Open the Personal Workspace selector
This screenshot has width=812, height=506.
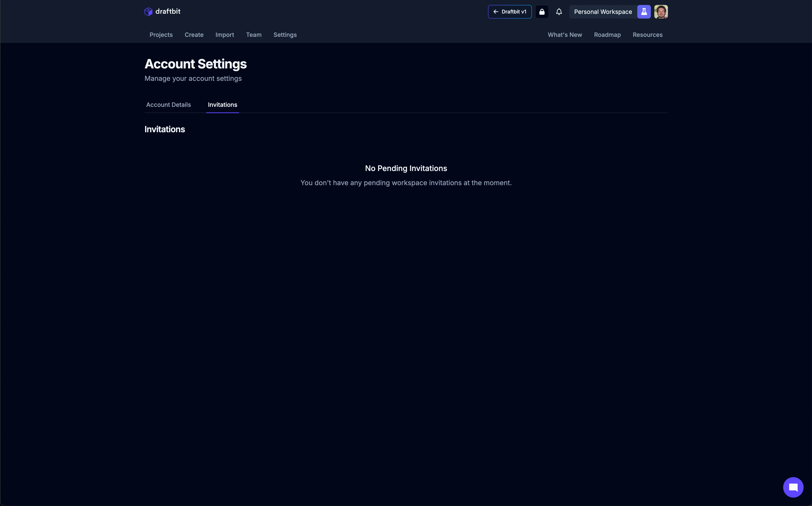(x=603, y=11)
